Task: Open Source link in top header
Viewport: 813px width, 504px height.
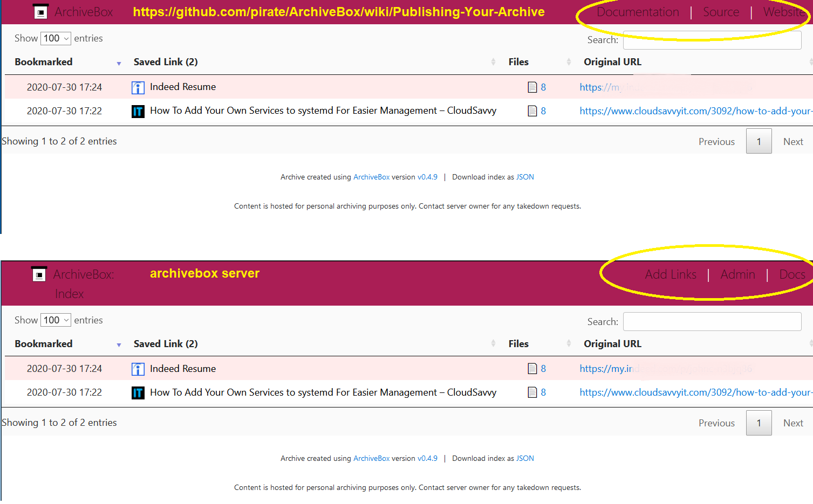Action: coord(721,12)
